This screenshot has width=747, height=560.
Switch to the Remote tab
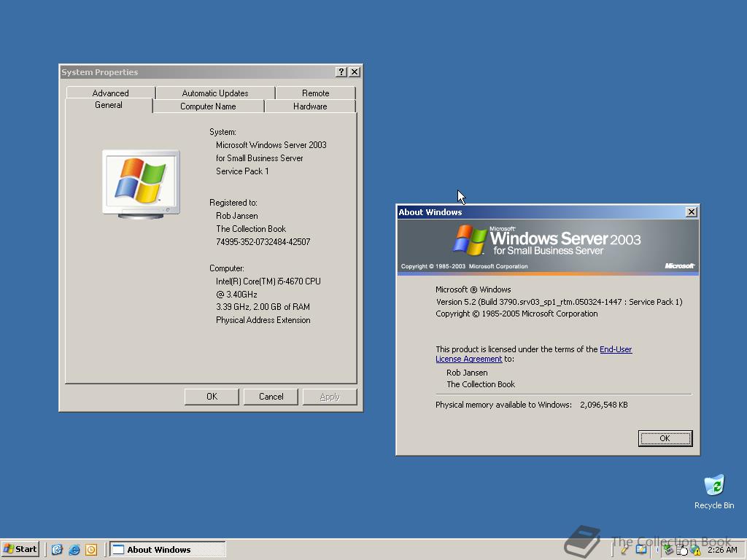315,93
